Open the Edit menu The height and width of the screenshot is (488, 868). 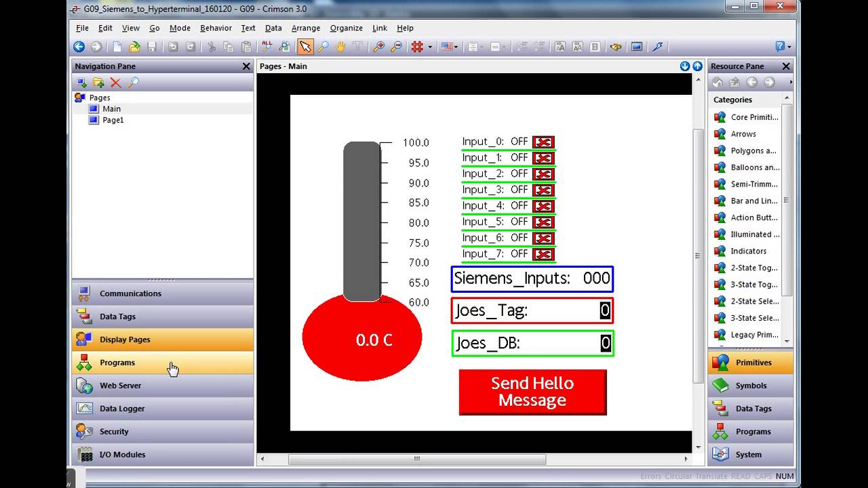105,28
